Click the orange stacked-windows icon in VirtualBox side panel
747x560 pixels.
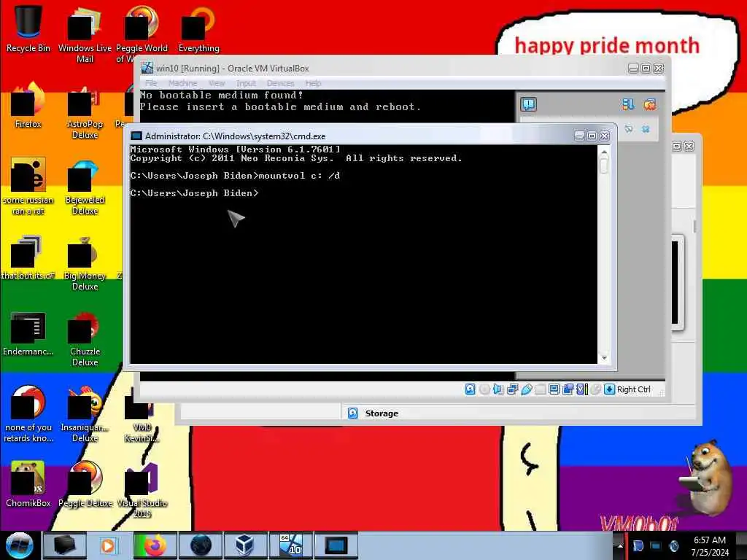649,104
